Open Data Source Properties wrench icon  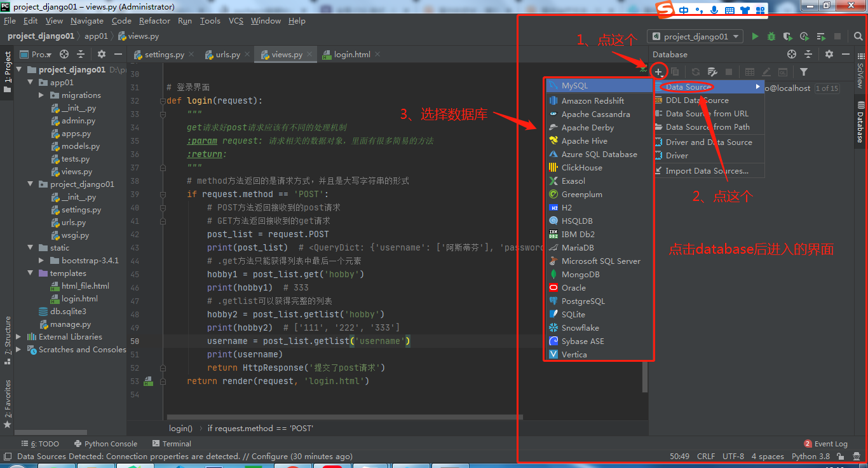[x=712, y=72]
